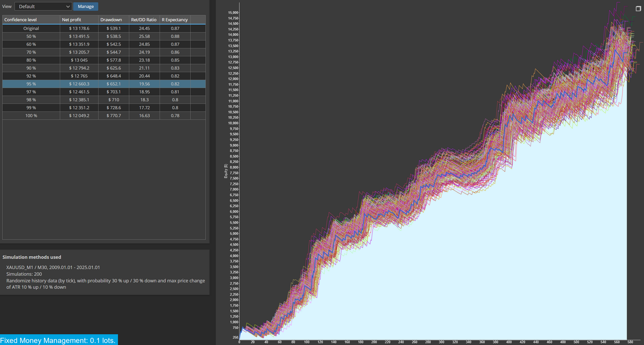Viewport: 644px width, 345px height.
Task: Select the 98 % confidence row
Action: 104,100
